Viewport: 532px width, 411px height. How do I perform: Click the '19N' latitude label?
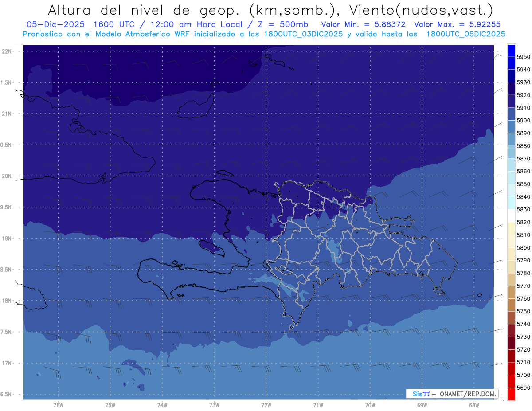click(x=7, y=239)
